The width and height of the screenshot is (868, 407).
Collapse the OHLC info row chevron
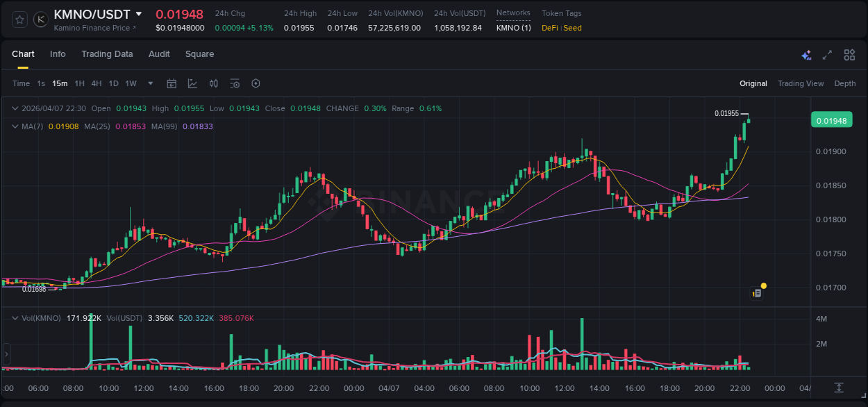pos(15,108)
